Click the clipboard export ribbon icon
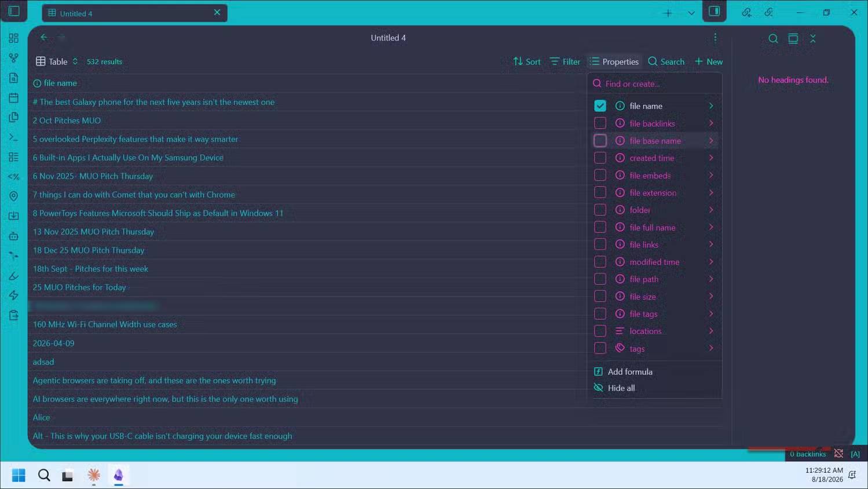Viewport: 868px width, 489px height. click(x=14, y=315)
